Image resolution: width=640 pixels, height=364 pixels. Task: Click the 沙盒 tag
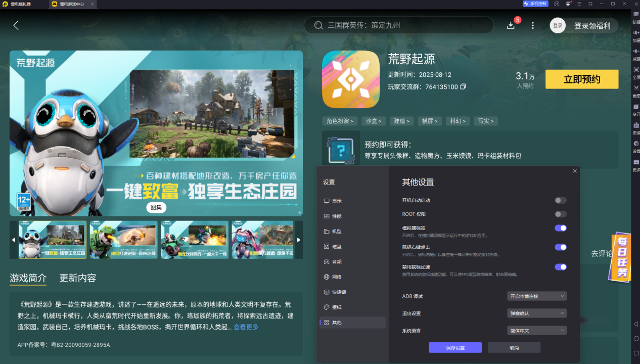pyautogui.click(x=374, y=121)
